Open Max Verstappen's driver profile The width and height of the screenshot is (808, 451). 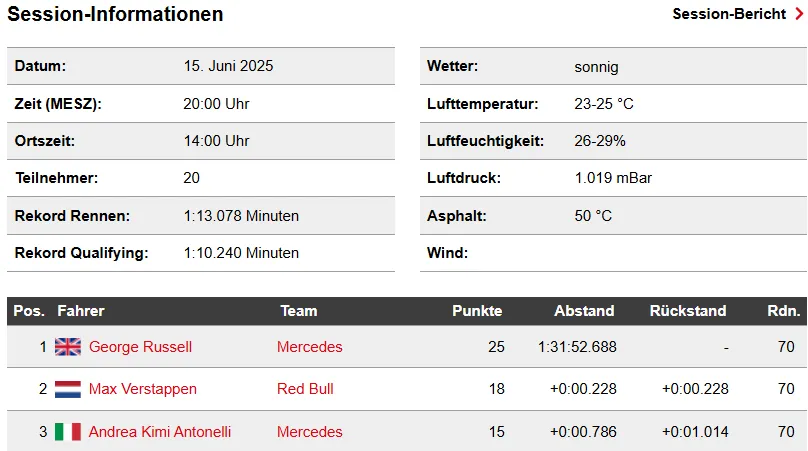[x=143, y=389]
